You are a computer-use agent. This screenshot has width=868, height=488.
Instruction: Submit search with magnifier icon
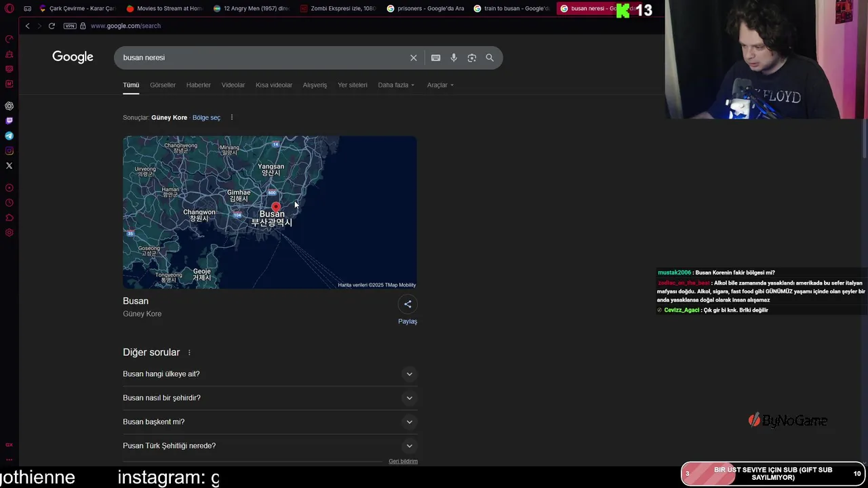click(490, 58)
